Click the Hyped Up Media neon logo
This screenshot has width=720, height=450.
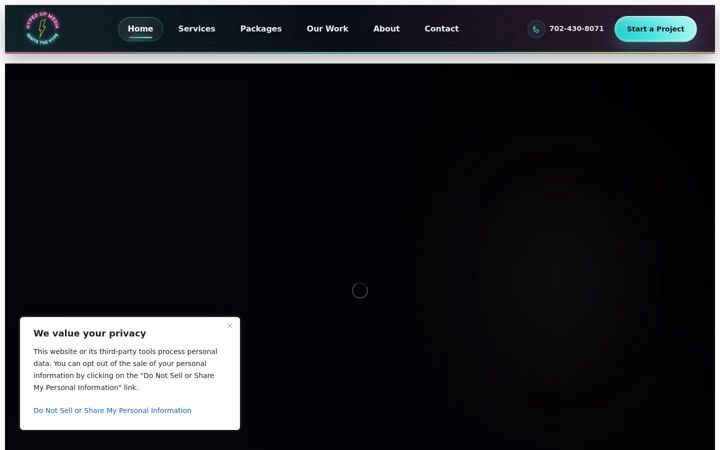42,28
